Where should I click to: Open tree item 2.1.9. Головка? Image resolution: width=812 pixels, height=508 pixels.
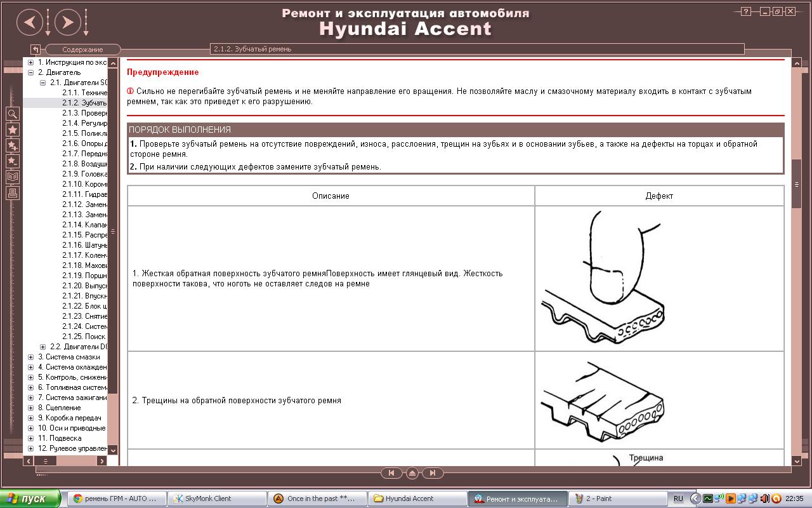[x=84, y=174]
